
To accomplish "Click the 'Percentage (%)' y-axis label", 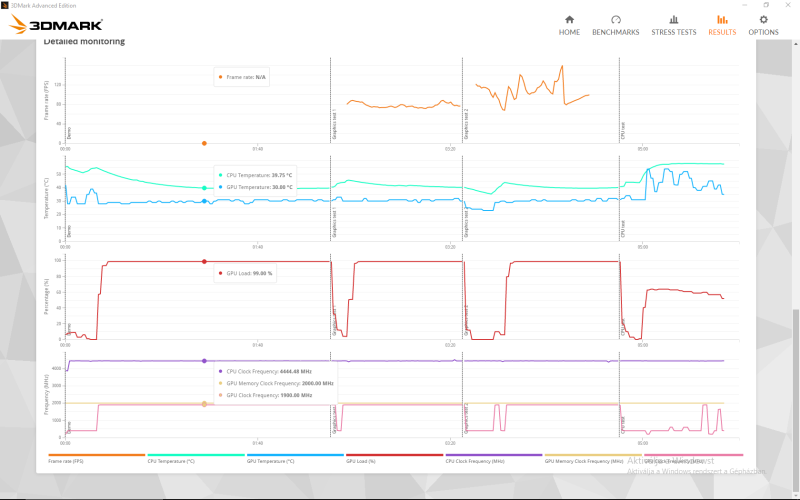I will 46,296.
